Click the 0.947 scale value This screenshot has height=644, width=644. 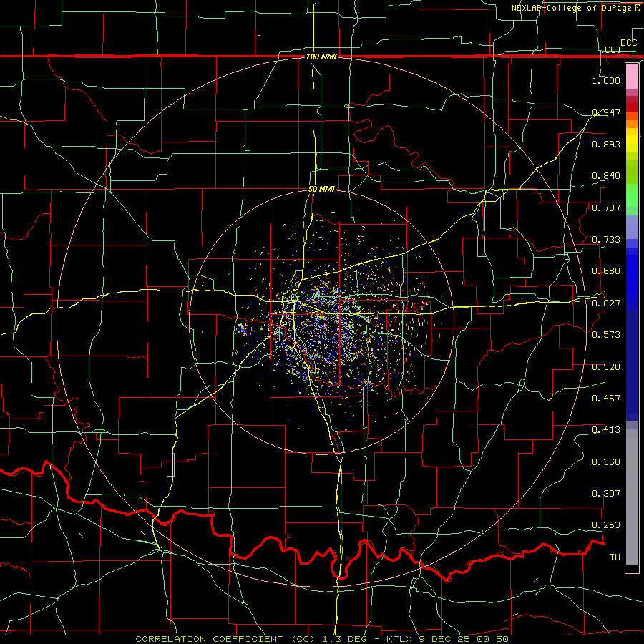(x=606, y=112)
